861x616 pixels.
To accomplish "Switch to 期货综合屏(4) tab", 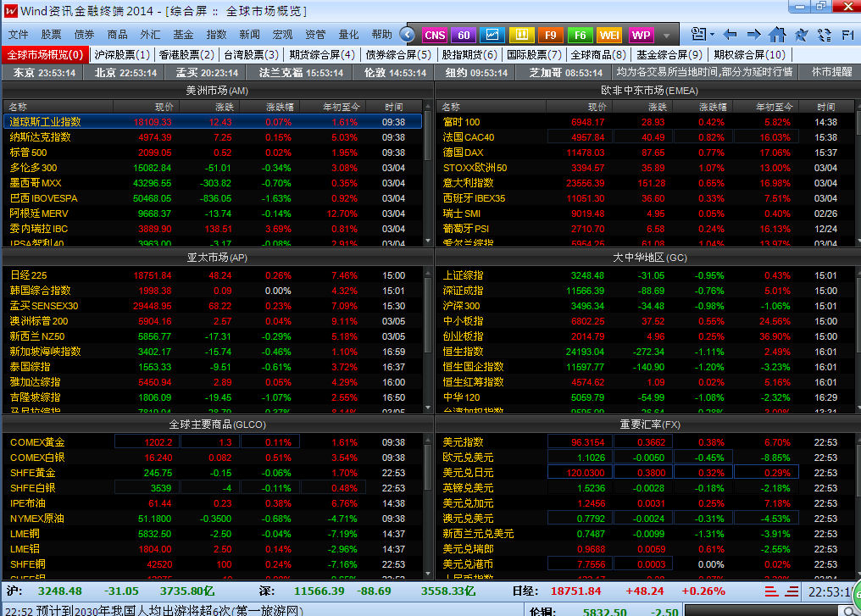I will (x=322, y=55).
